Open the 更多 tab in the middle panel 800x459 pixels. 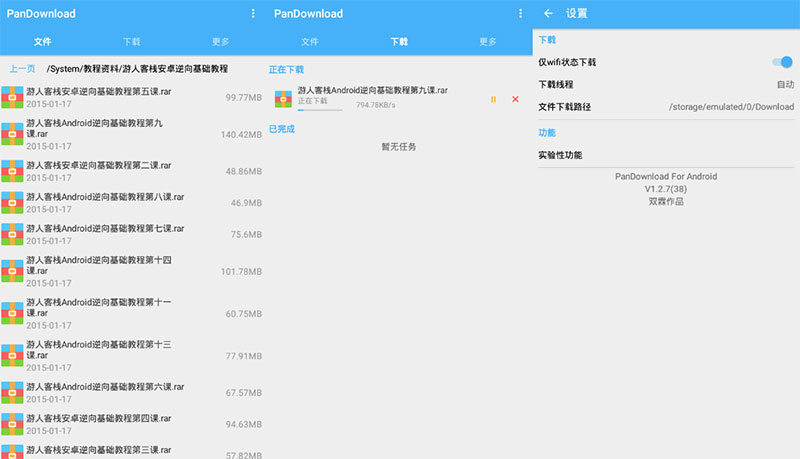tap(488, 42)
